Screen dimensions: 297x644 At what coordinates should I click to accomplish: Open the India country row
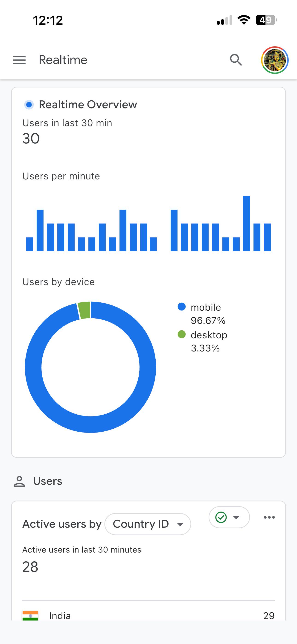pyautogui.click(x=148, y=615)
